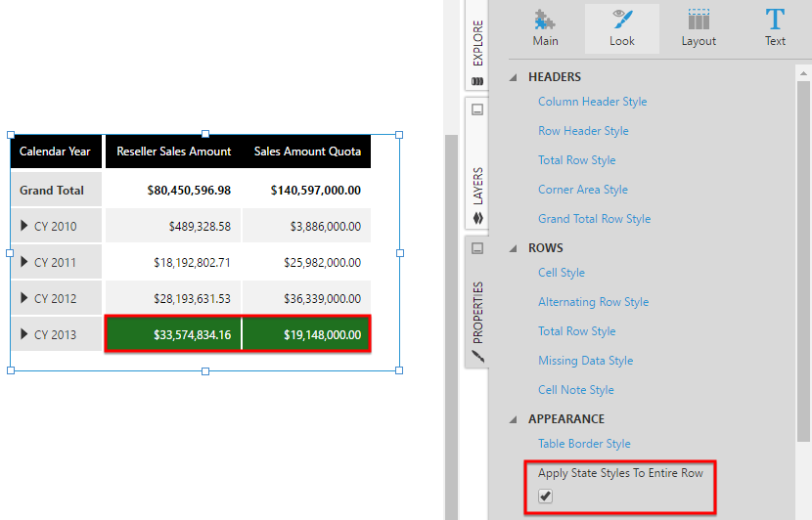Expand the CY 2012 row

coord(23,298)
